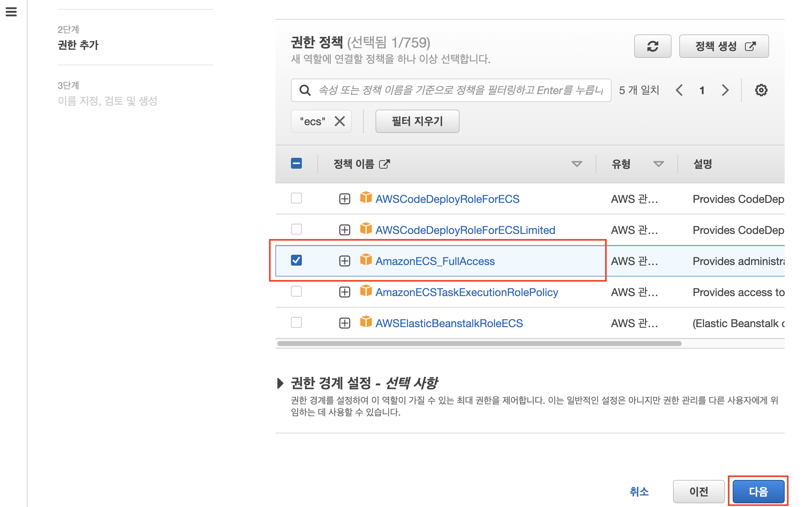Click the 이전 button
Image resolution: width=812 pixels, height=507 pixels.
(x=699, y=491)
